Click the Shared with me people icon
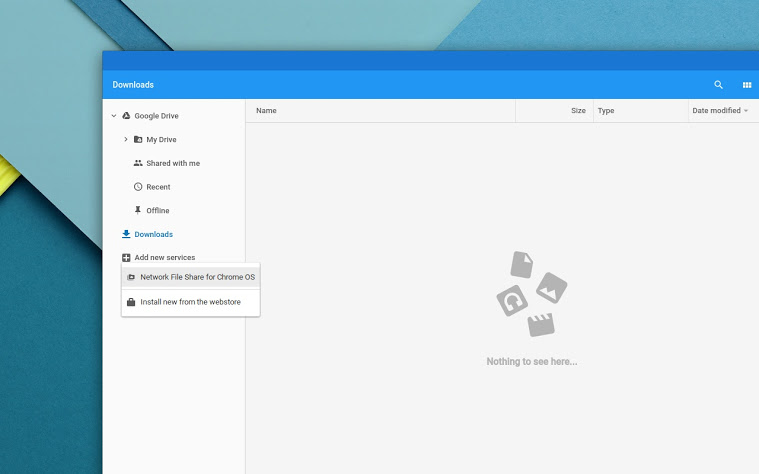The width and height of the screenshot is (759, 474). tap(138, 163)
